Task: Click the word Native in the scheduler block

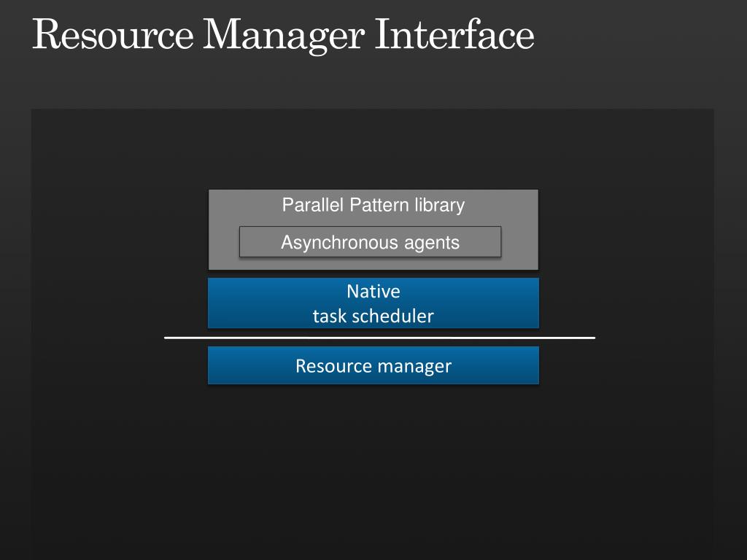Action: coord(373,292)
